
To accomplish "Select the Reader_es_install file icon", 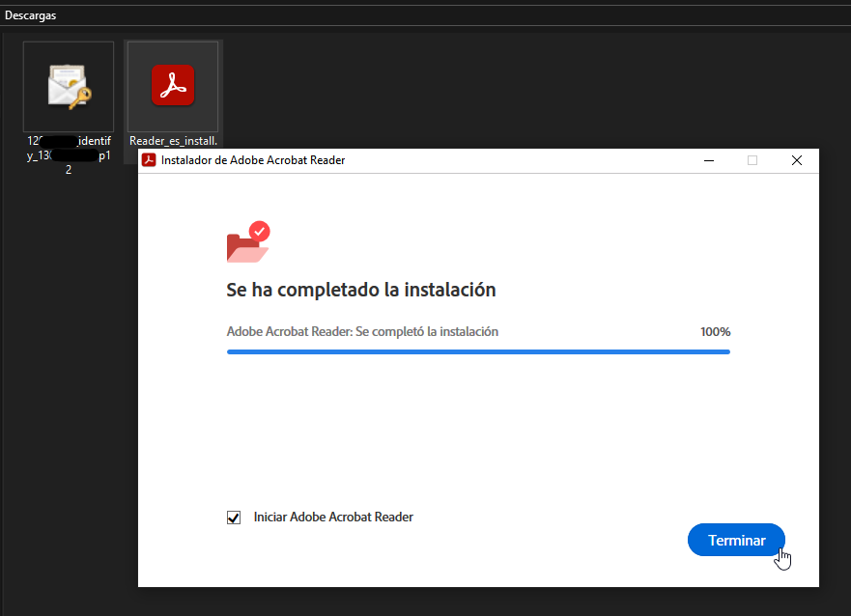I will point(173,86).
